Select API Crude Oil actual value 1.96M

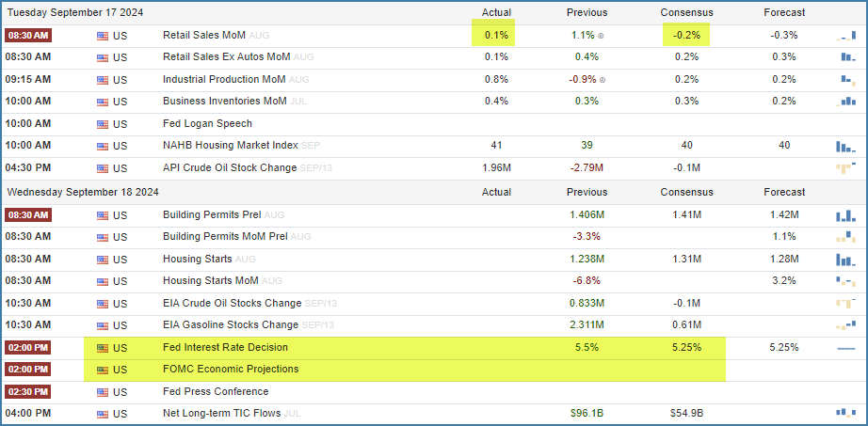coord(496,167)
